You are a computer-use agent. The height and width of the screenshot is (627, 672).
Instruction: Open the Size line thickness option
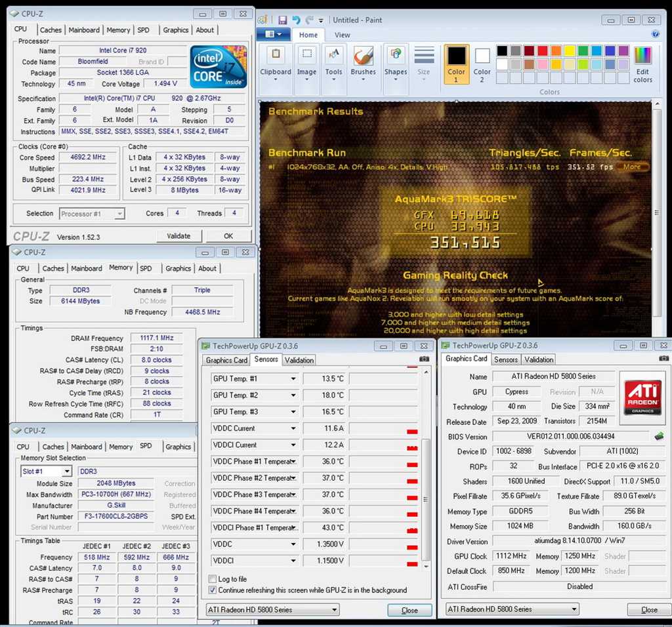424,64
